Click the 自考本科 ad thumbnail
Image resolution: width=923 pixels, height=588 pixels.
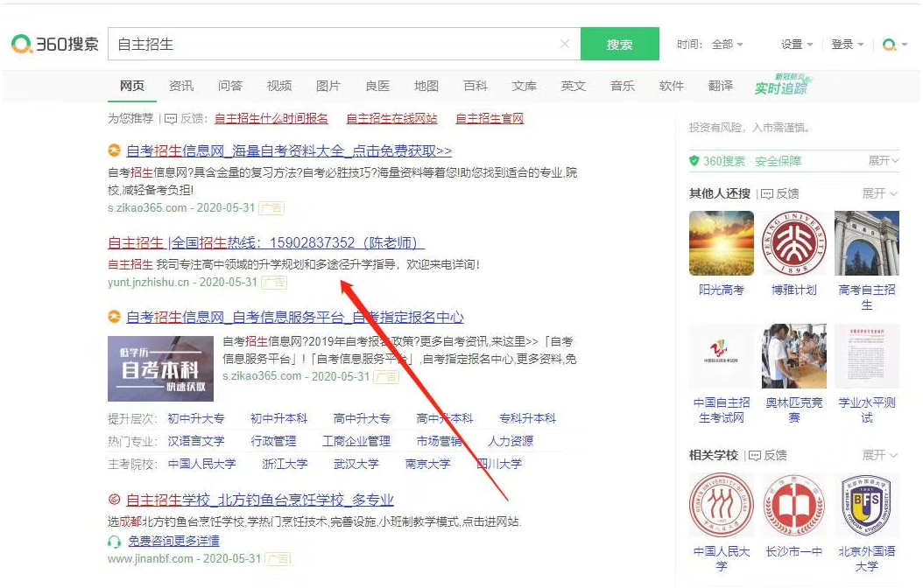[x=161, y=368]
